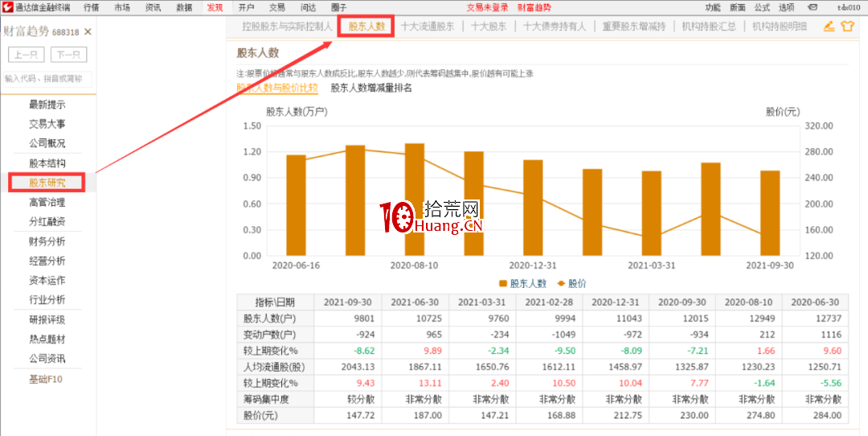Screen dimensions: 868x436
Task: Focus the stock code search field
Action: [x=47, y=79]
